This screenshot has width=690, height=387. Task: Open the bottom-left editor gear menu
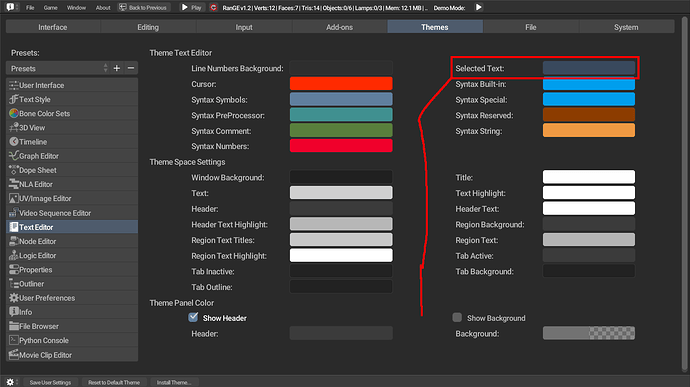point(11,382)
